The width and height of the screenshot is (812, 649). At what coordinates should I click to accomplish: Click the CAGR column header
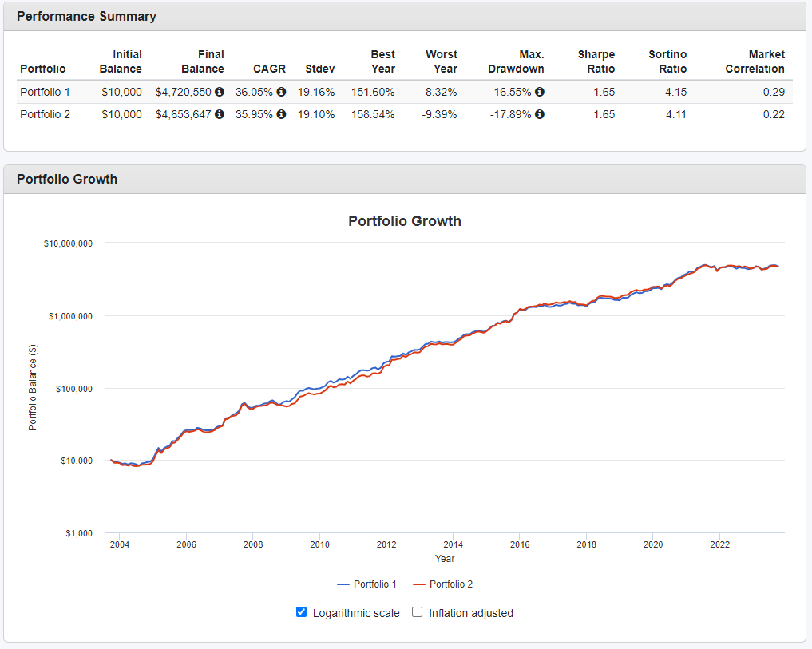(x=269, y=69)
